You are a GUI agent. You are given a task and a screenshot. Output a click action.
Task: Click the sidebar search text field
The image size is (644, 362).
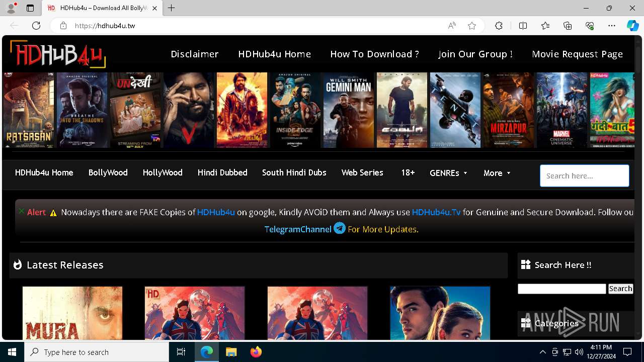(562, 289)
